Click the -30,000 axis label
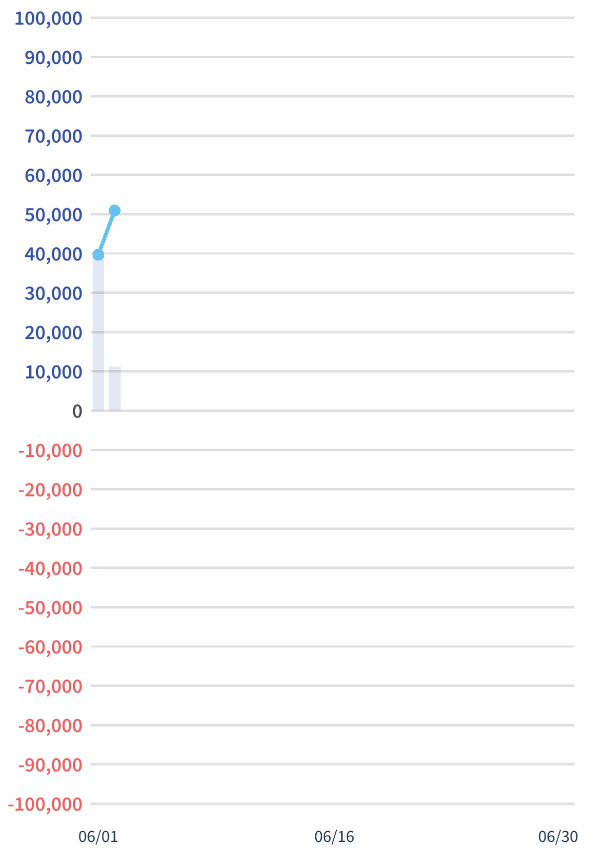 tap(50, 529)
